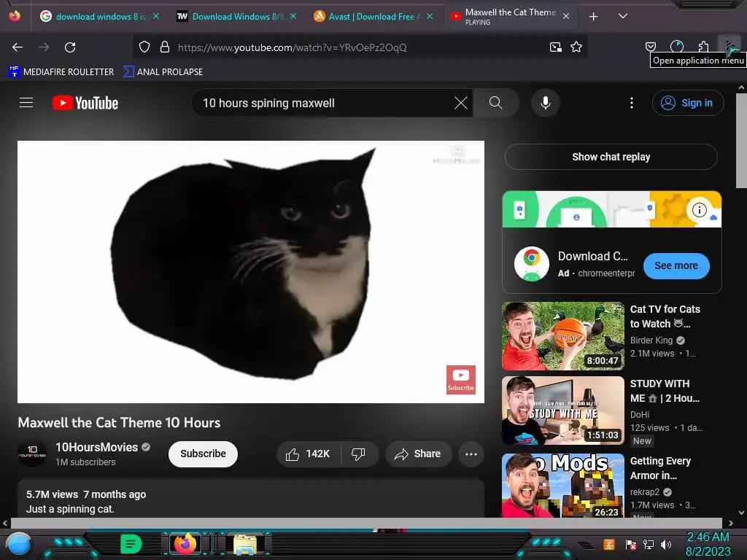Go back to the previous page
Viewport: 747px width, 560px height.
[18, 47]
